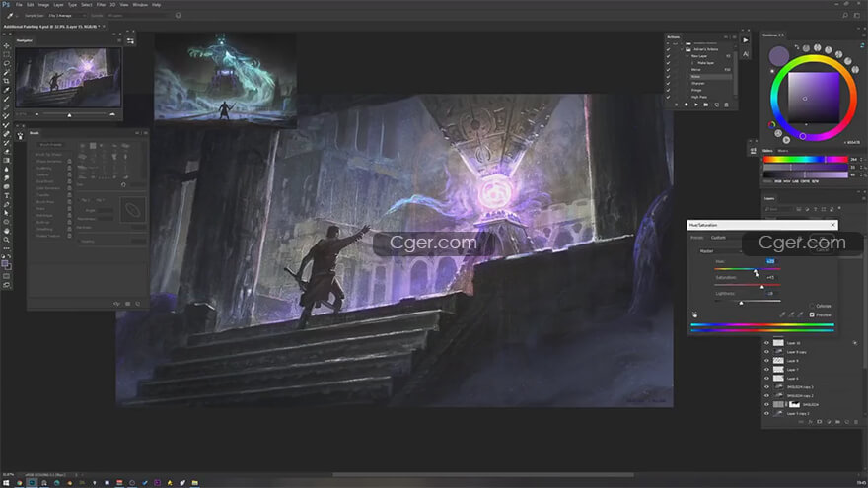Select the Move tool
The image size is (868, 488).
pos(6,46)
